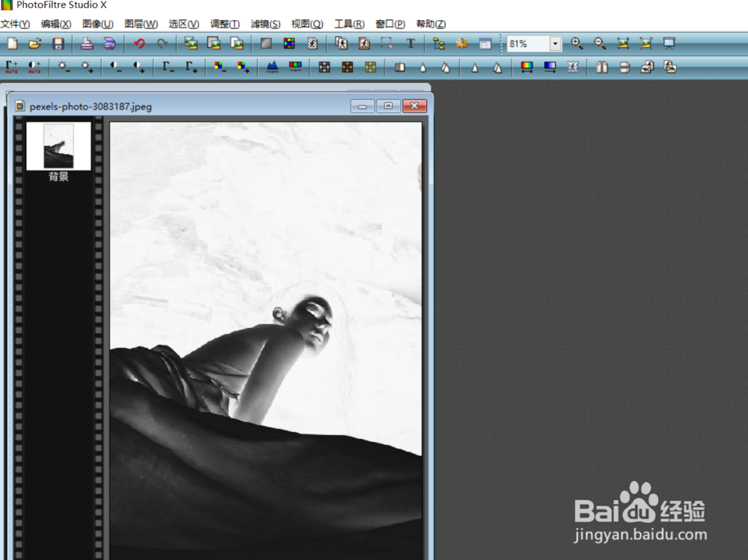This screenshot has height=560, width=748.
Task: Apply more sharpen with double triangle icon
Action: tap(497, 67)
